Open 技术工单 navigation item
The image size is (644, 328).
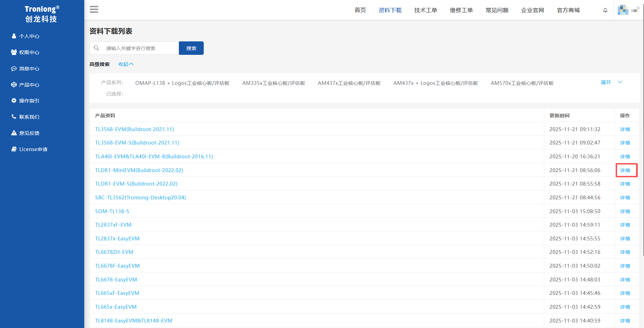tap(426, 10)
